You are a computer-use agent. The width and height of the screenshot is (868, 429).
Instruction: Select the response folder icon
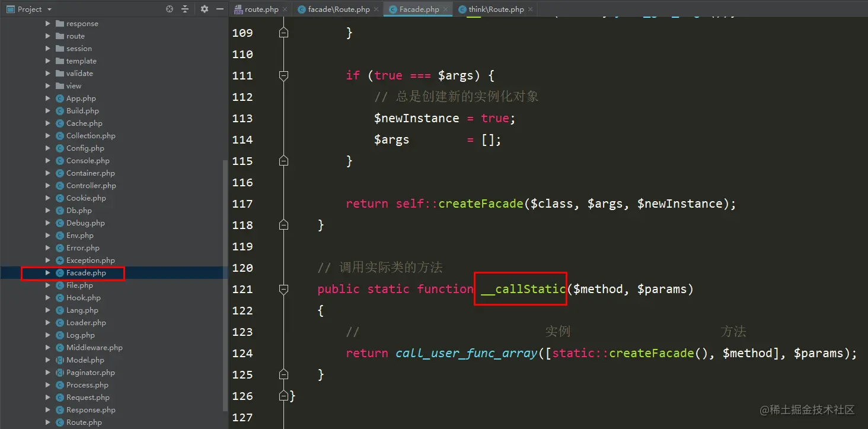(60, 24)
